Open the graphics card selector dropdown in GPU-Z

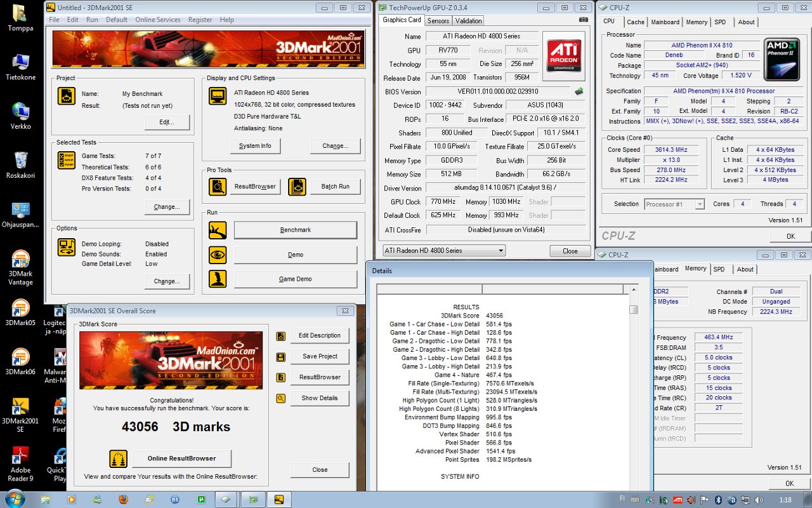click(x=444, y=251)
